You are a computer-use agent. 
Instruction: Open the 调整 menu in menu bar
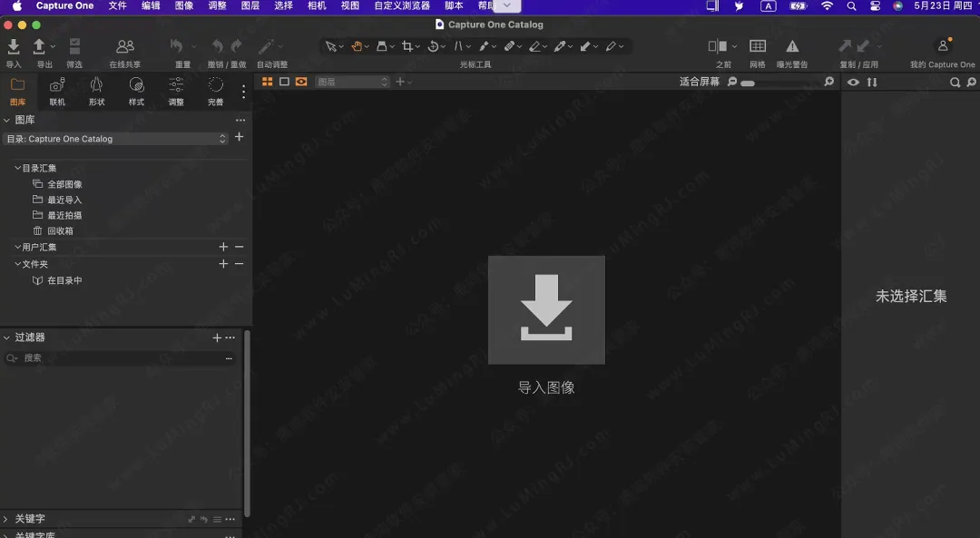218,6
